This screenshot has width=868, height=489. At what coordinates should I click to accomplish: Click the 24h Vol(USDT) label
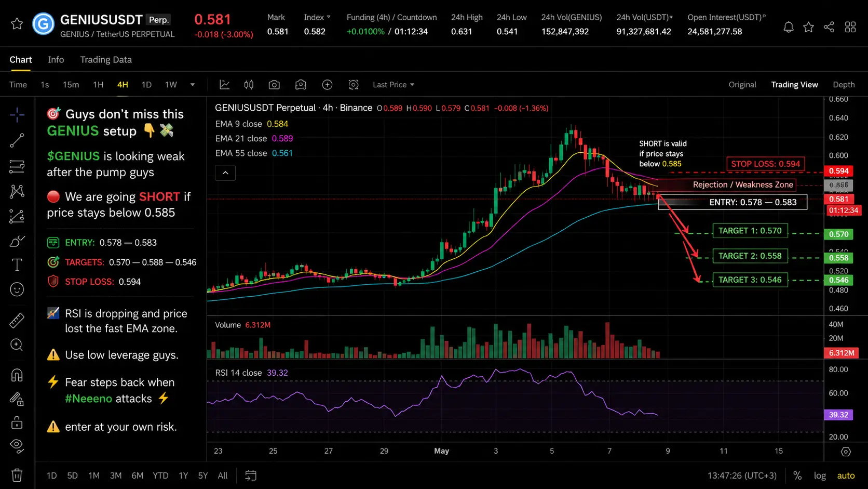tap(644, 17)
